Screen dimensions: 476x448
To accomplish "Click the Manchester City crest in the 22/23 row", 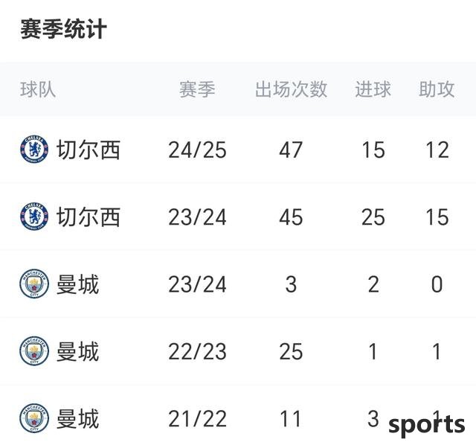I will click(x=34, y=351).
